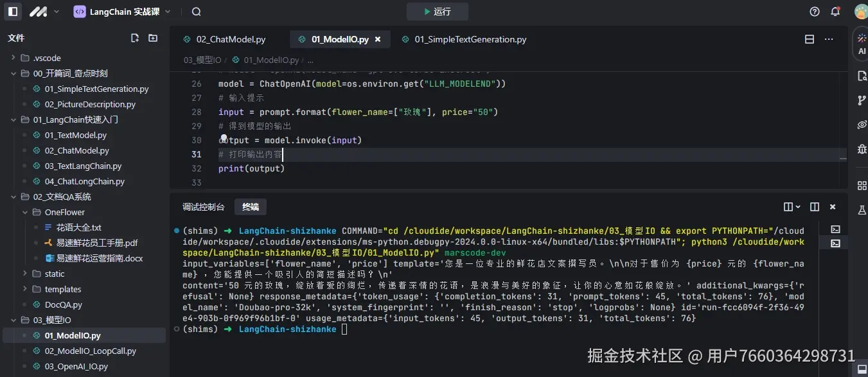
Task: Click the split editor icon above the tabs
Action: click(x=809, y=39)
